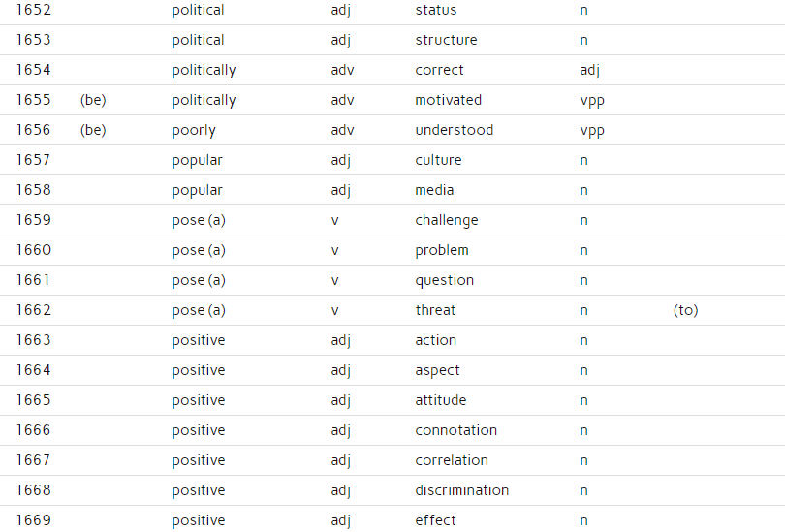Click the 'culture' cell in row 1657
The width and height of the screenshot is (785, 532).
(x=438, y=160)
